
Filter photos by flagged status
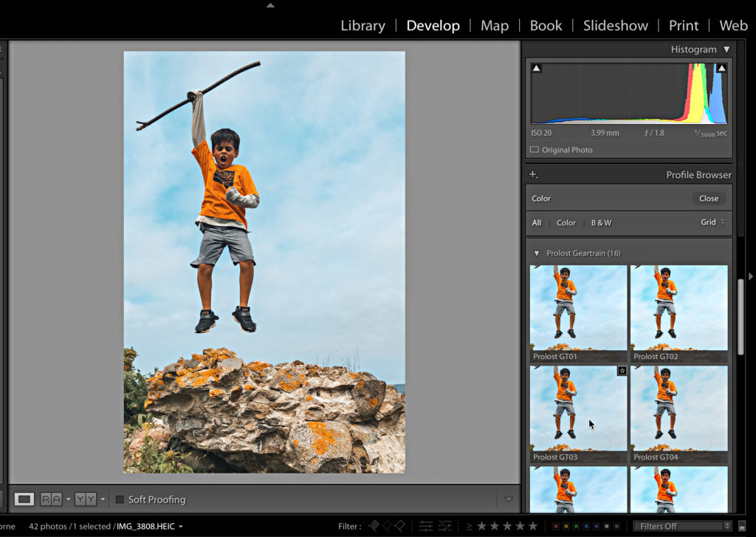coord(374,526)
